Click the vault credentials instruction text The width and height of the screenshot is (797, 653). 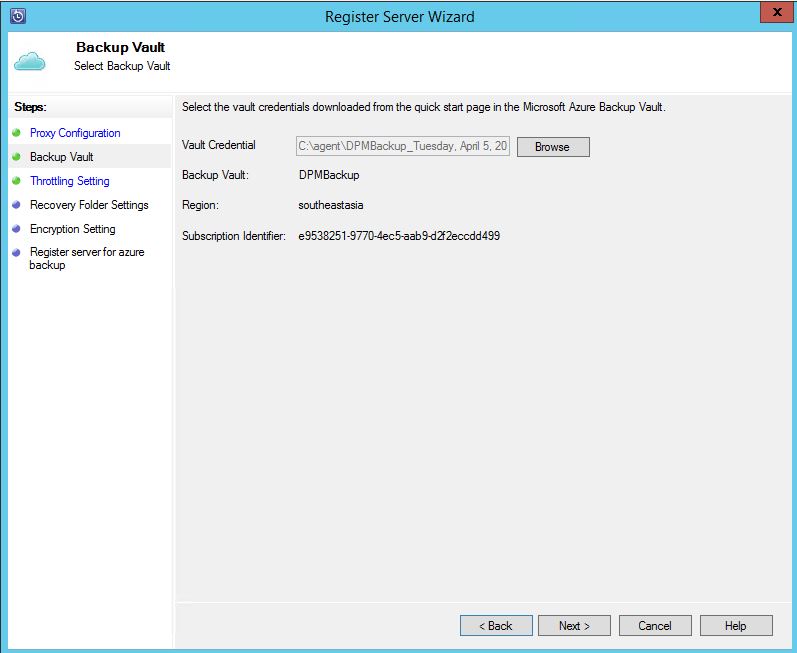coord(423,107)
